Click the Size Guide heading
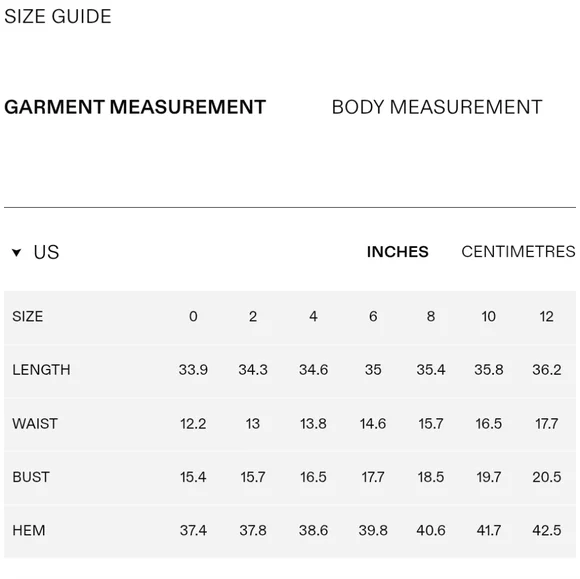The width and height of the screenshot is (580, 579). point(58,17)
